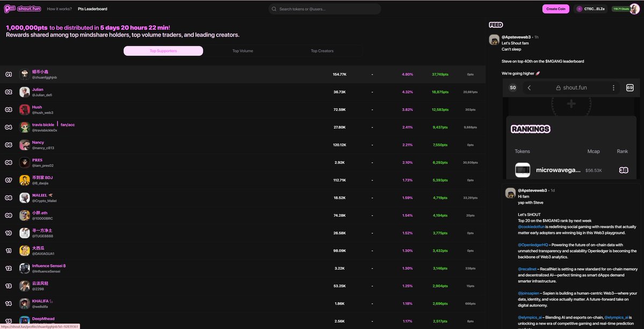
Task: Click the @travisbickle0x handle
Action: (x=45, y=131)
